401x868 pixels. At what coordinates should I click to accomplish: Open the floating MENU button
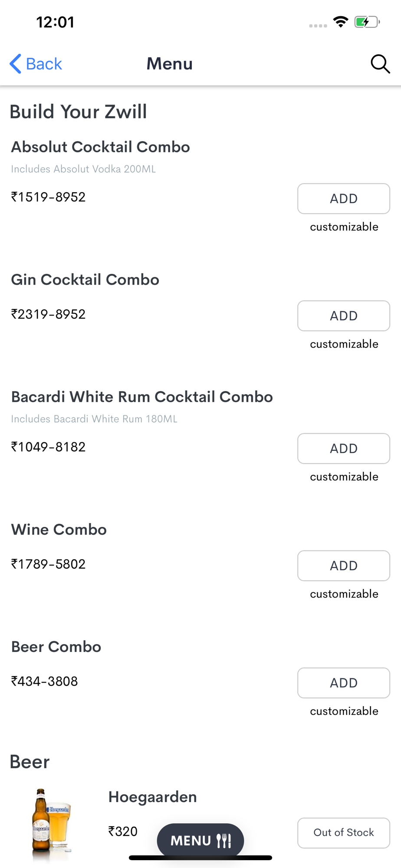(200, 840)
